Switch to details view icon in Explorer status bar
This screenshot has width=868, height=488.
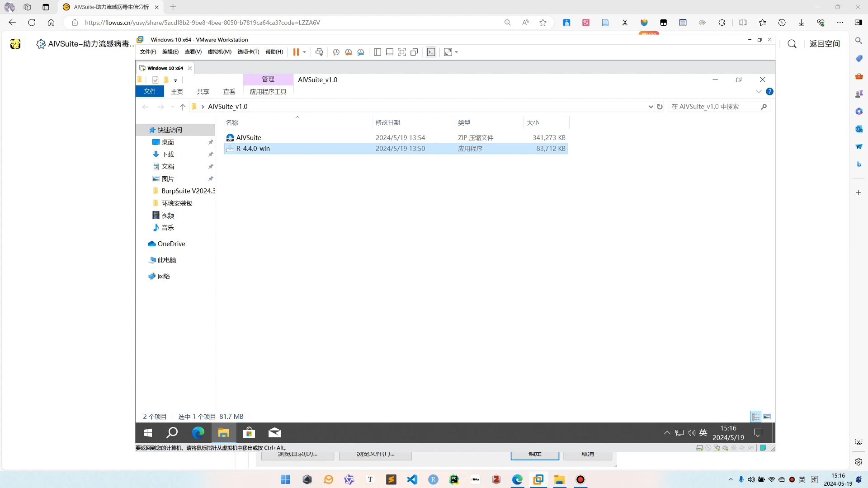point(755,417)
